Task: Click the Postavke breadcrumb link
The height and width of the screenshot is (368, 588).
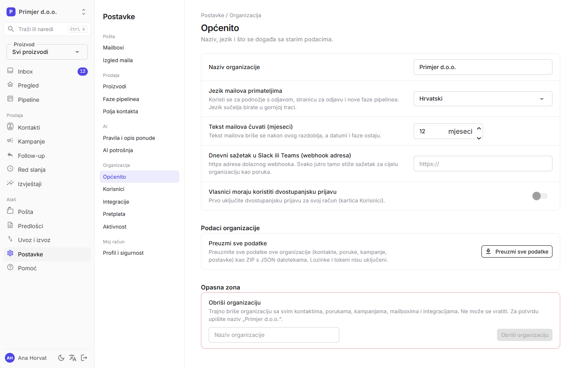Action: [212, 15]
